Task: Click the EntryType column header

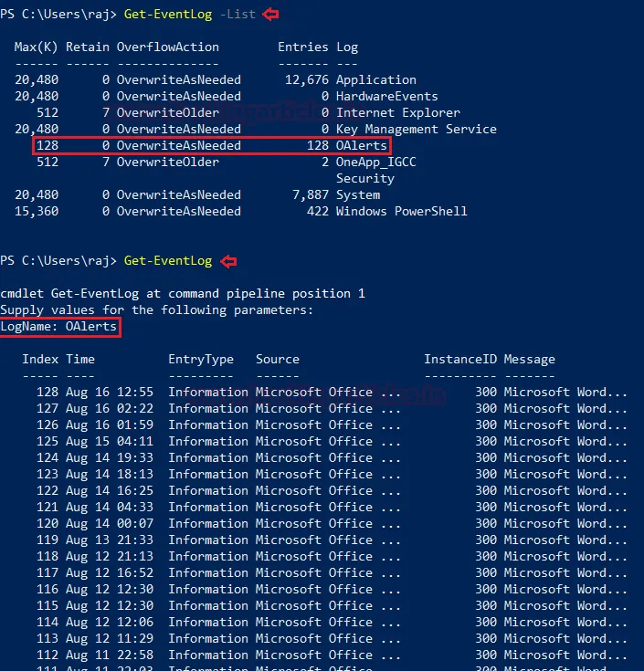Action: point(200,359)
